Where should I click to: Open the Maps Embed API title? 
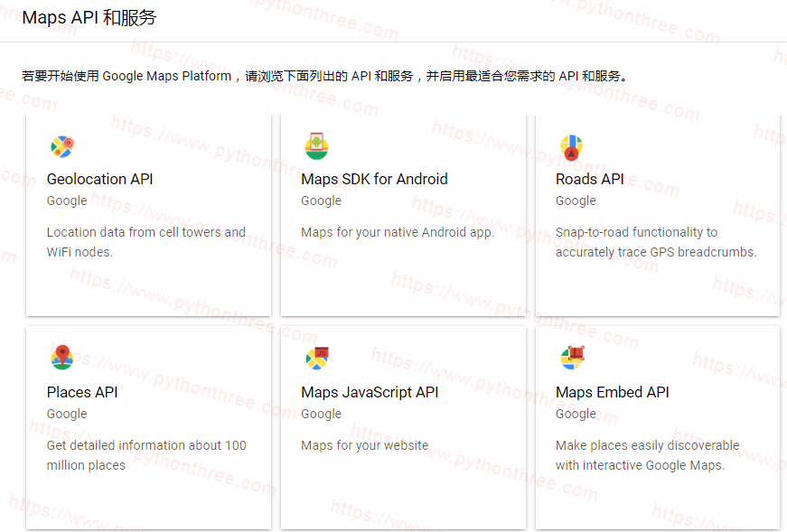[x=613, y=392]
